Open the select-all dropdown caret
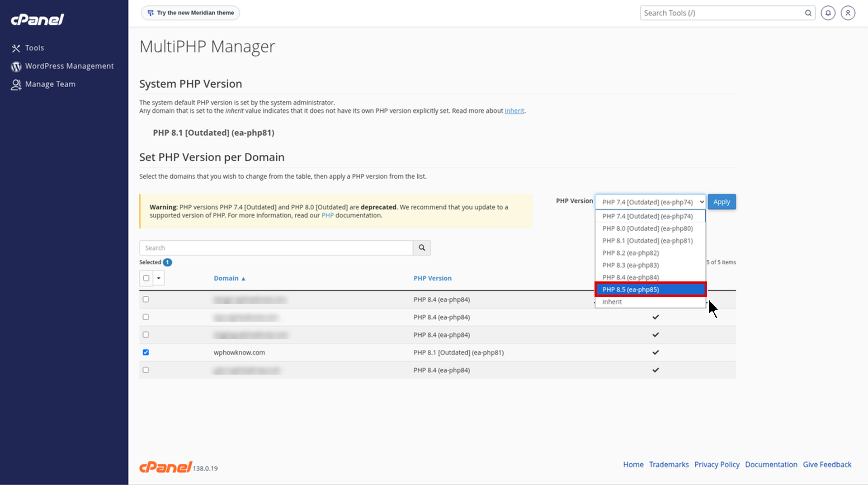868x485 pixels. pyautogui.click(x=159, y=278)
